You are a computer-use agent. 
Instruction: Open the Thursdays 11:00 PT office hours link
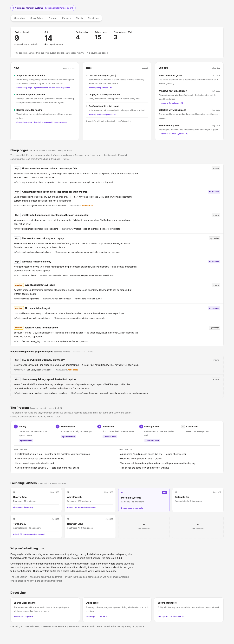tap(96, 616)
